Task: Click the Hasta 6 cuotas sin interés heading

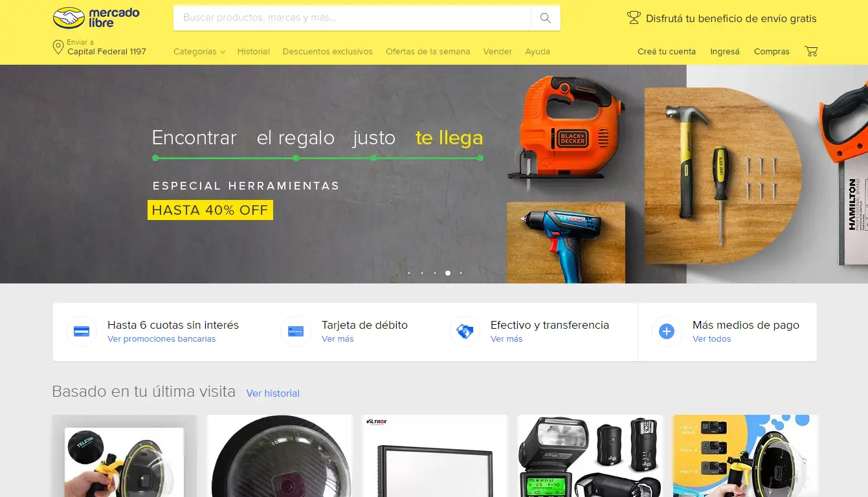Action: click(173, 325)
